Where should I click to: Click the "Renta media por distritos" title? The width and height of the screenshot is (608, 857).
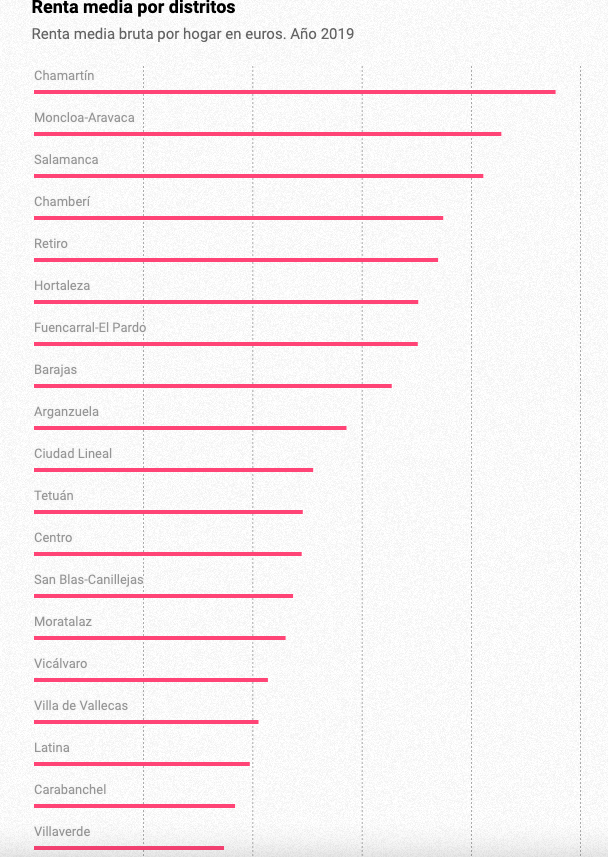coord(134,8)
